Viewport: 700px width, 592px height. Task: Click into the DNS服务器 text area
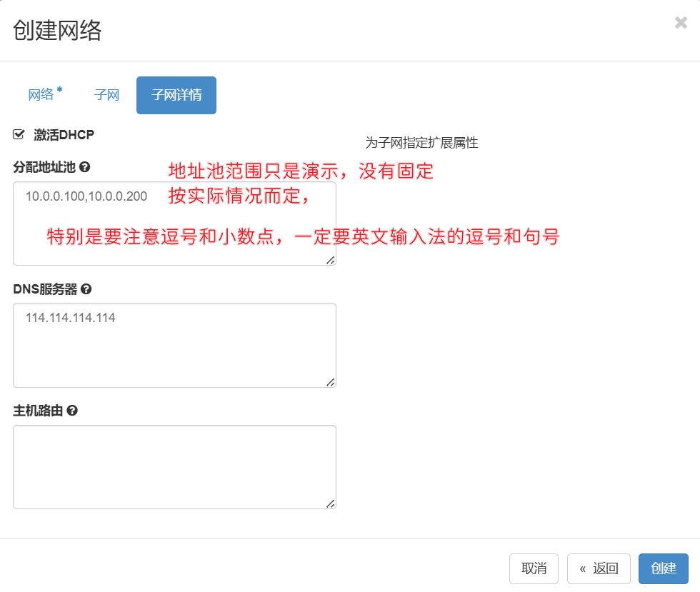174,350
